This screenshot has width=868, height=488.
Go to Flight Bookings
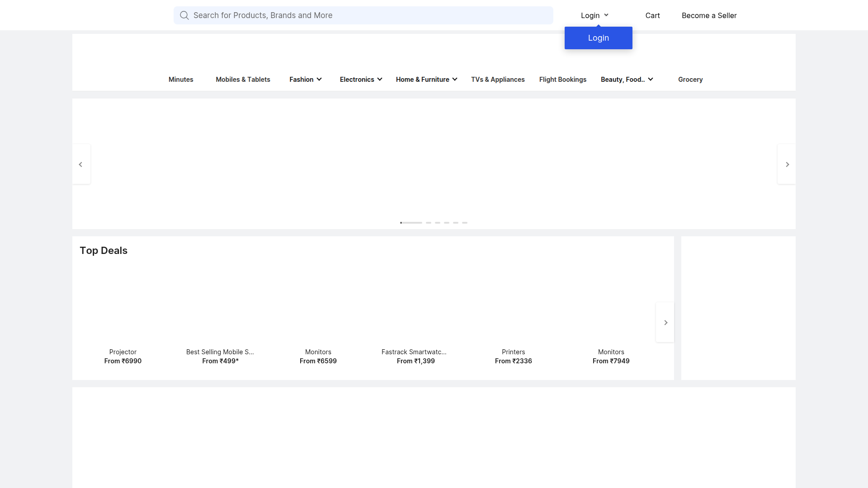(562, 79)
